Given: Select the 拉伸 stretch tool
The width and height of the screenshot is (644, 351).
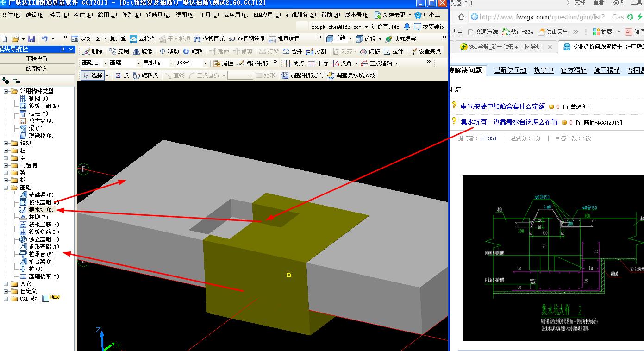Looking at the screenshot, I should [x=394, y=51].
